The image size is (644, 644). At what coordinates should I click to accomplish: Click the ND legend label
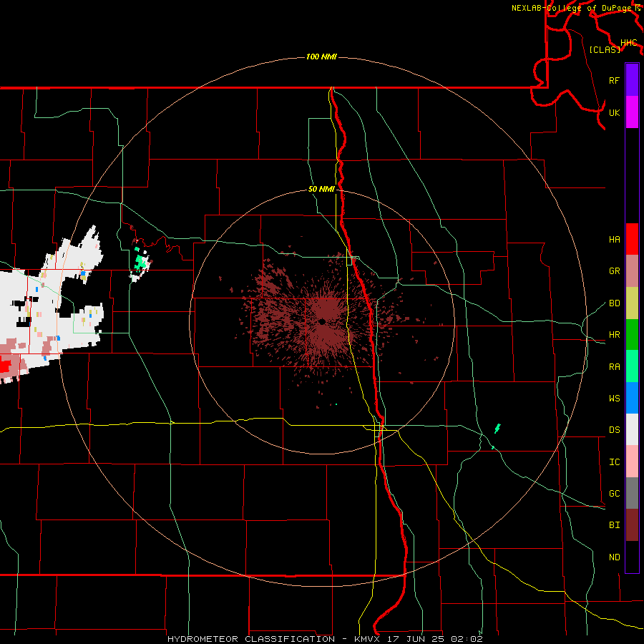[614, 557]
